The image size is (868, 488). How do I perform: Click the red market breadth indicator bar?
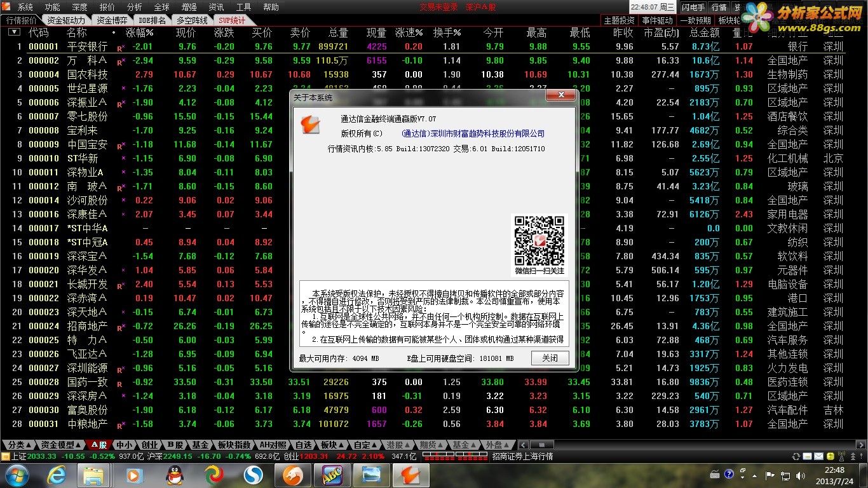pyautogui.click(x=454, y=456)
